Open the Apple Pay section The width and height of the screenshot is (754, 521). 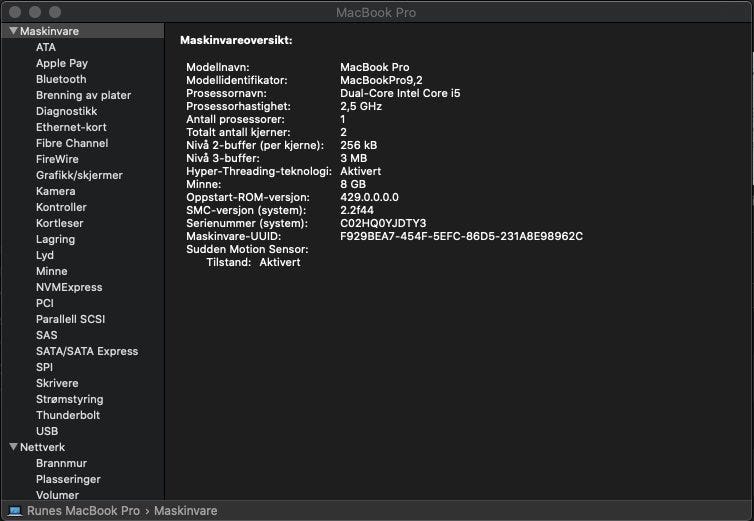point(62,63)
